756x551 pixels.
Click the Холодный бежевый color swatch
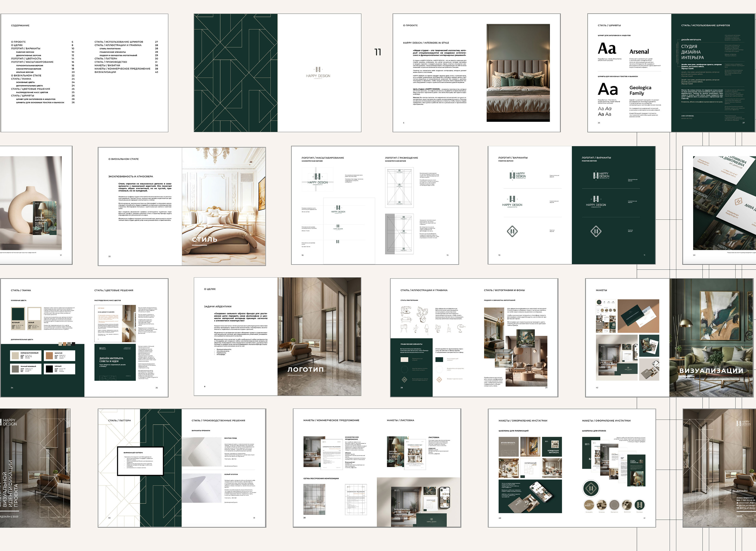[15, 355]
